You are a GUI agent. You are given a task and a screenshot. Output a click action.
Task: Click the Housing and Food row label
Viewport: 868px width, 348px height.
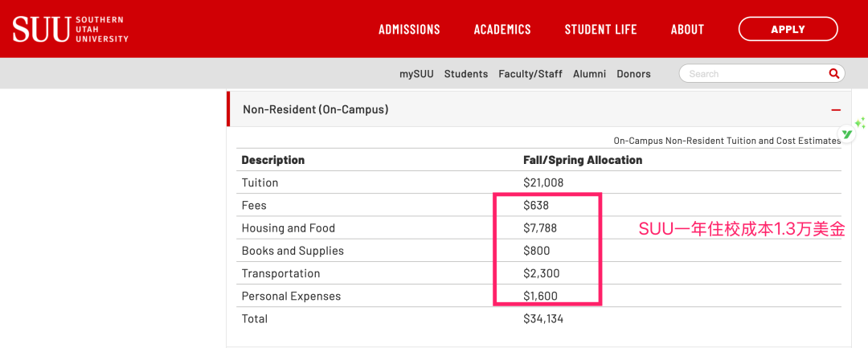pos(288,228)
